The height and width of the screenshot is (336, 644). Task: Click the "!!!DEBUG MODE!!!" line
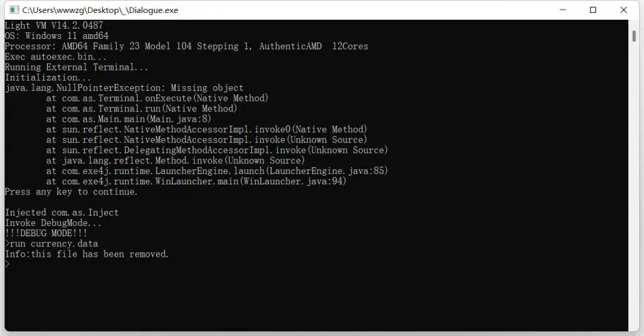[46, 234]
